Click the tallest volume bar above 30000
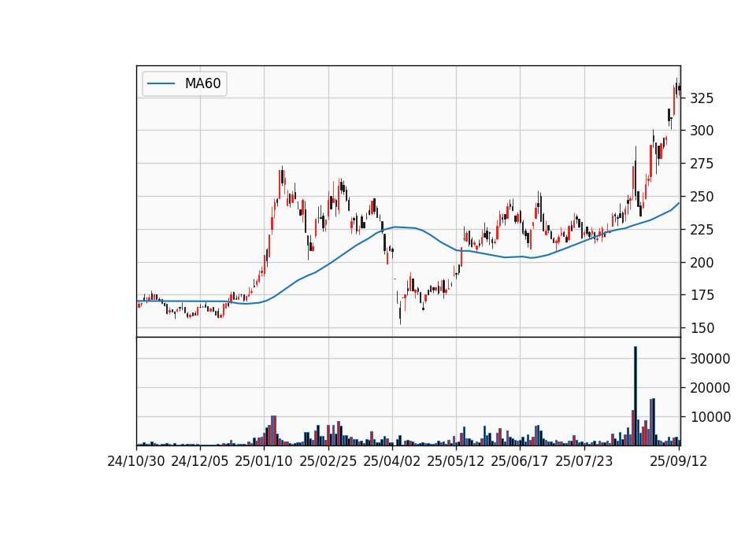756x543 pixels. pyautogui.click(x=636, y=396)
